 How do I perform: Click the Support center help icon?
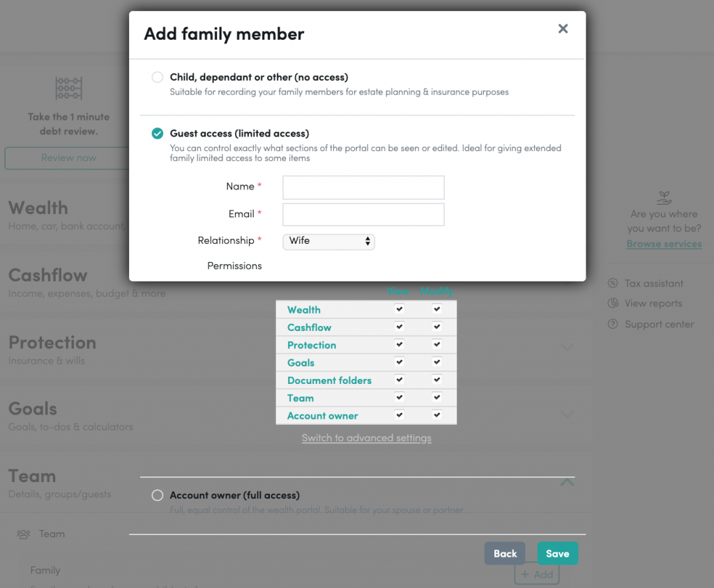pyautogui.click(x=613, y=325)
